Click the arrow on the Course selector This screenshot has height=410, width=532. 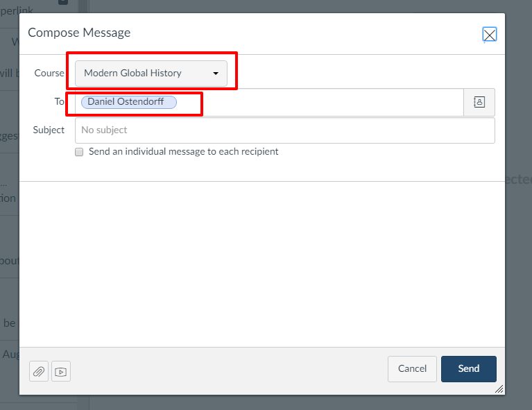(216, 73)
